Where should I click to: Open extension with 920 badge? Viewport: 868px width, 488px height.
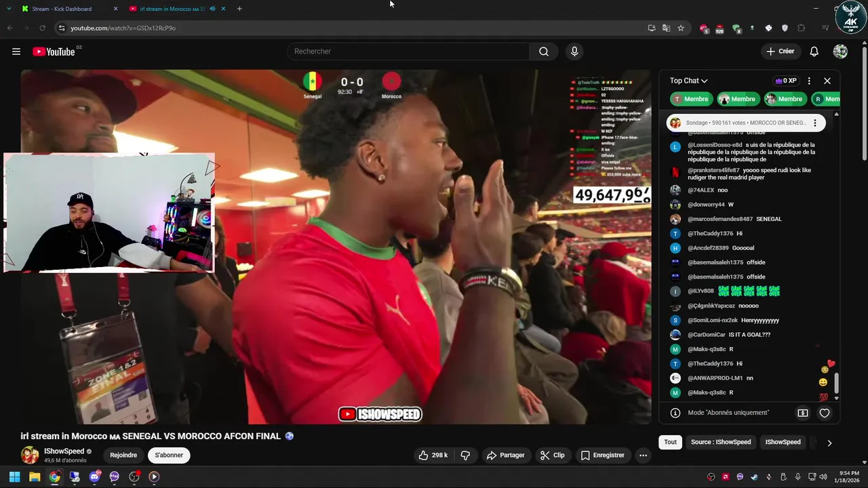719,28
